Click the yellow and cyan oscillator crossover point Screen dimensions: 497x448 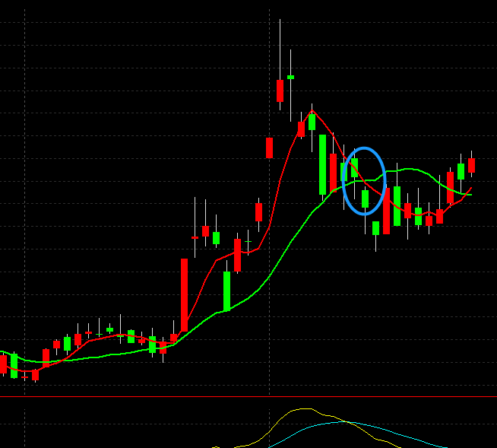[347, 421]
